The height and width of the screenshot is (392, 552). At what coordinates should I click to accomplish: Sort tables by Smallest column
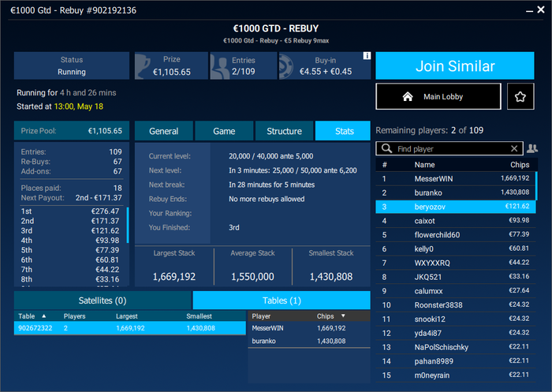(x=199, y=316)
